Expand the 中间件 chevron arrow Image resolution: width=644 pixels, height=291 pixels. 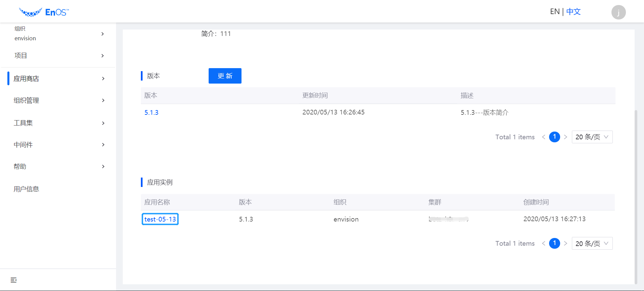103,145
